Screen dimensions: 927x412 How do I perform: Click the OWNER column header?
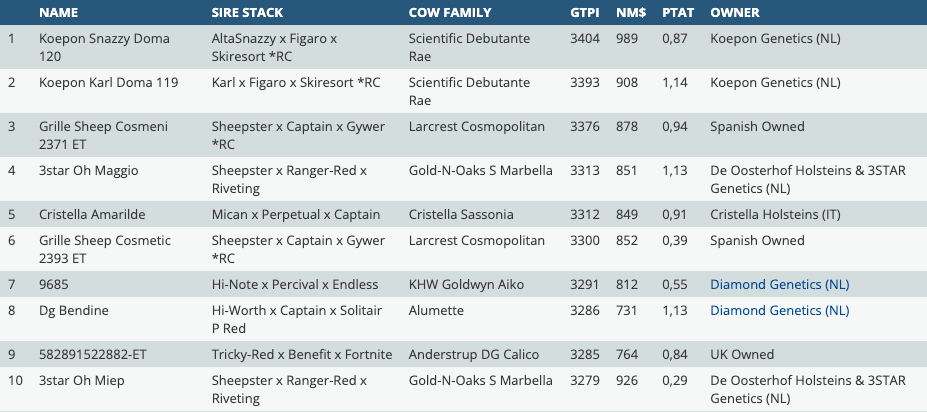point(735,13)
